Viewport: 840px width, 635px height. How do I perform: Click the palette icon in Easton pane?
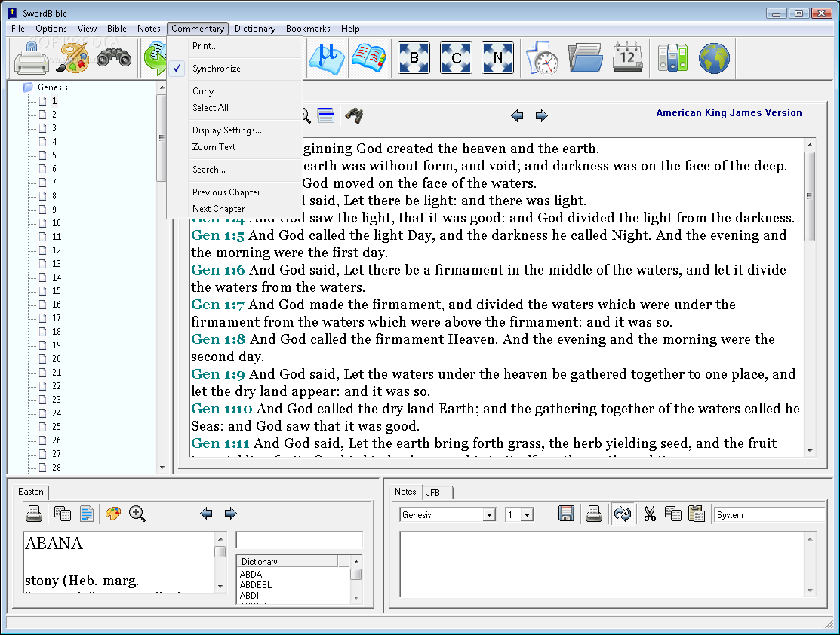pos(113,514)
